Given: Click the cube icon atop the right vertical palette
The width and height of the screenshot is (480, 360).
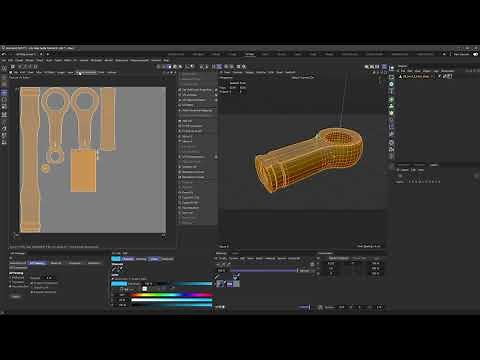Looking at the screenshot, I should point(392,69).
